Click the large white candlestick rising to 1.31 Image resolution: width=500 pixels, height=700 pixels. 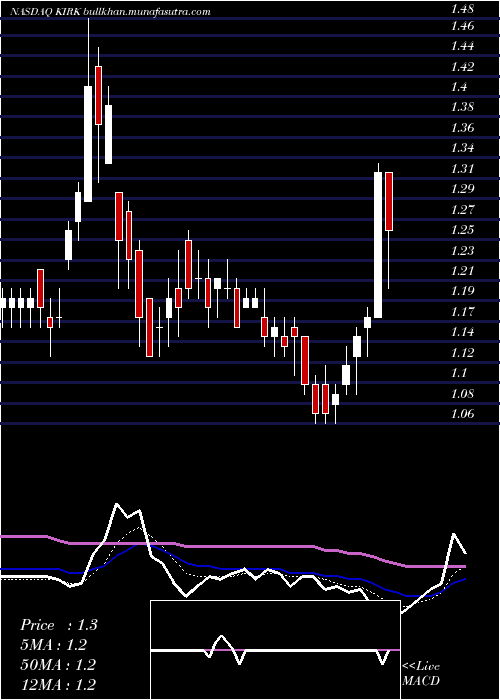(x=378, y=245)
